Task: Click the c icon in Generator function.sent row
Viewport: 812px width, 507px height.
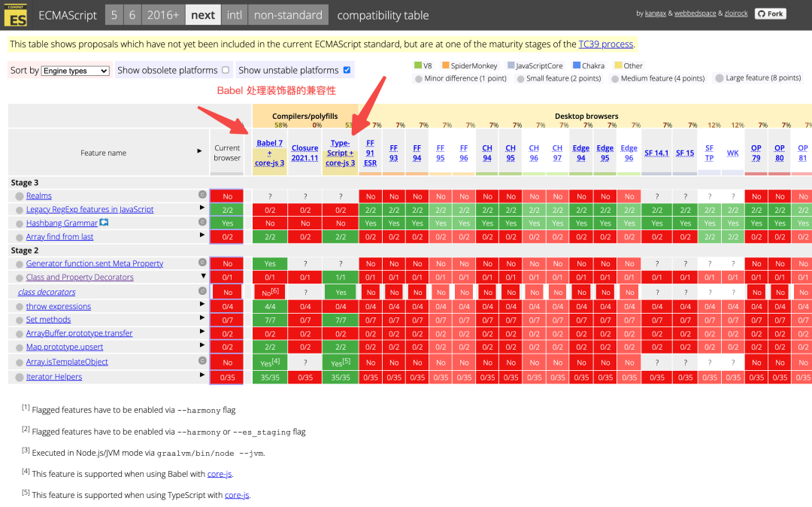Action: click(202, 263)
